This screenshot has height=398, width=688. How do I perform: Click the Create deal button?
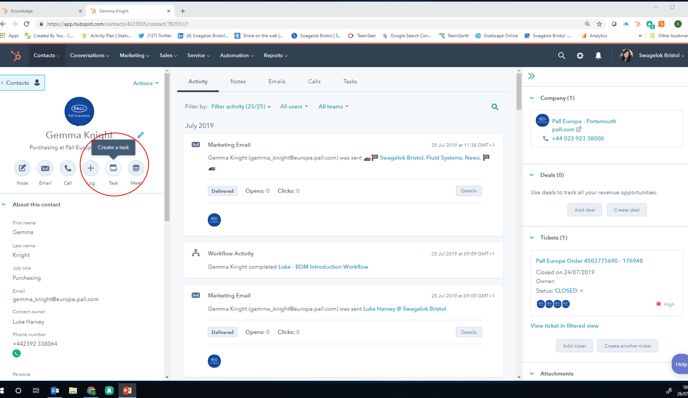[627, 210]
